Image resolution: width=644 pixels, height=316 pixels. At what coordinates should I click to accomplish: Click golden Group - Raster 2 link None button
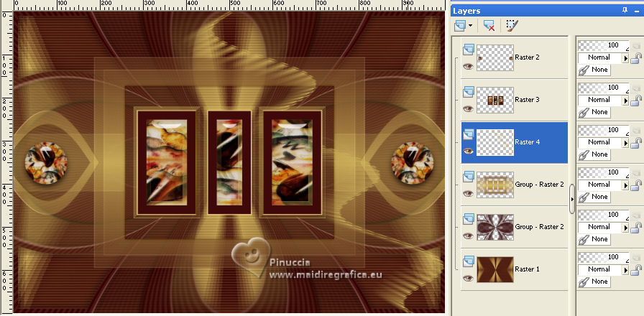click(x=594, y=197)
